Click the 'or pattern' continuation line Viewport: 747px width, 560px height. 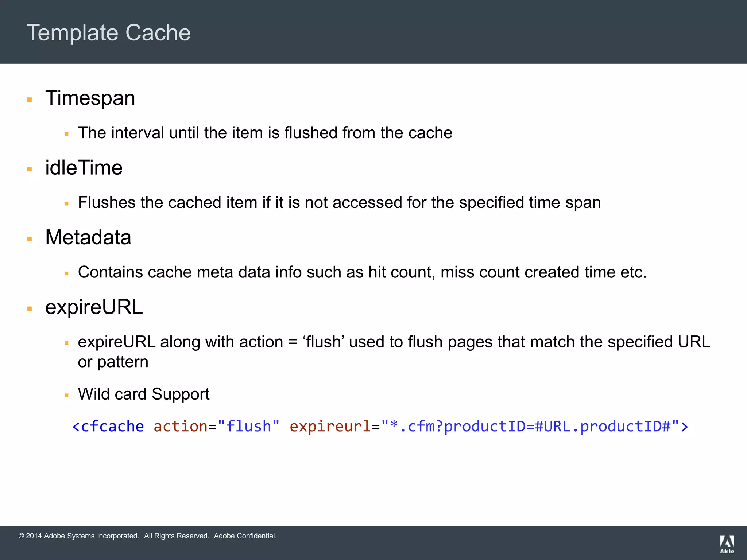click(113, 362)
